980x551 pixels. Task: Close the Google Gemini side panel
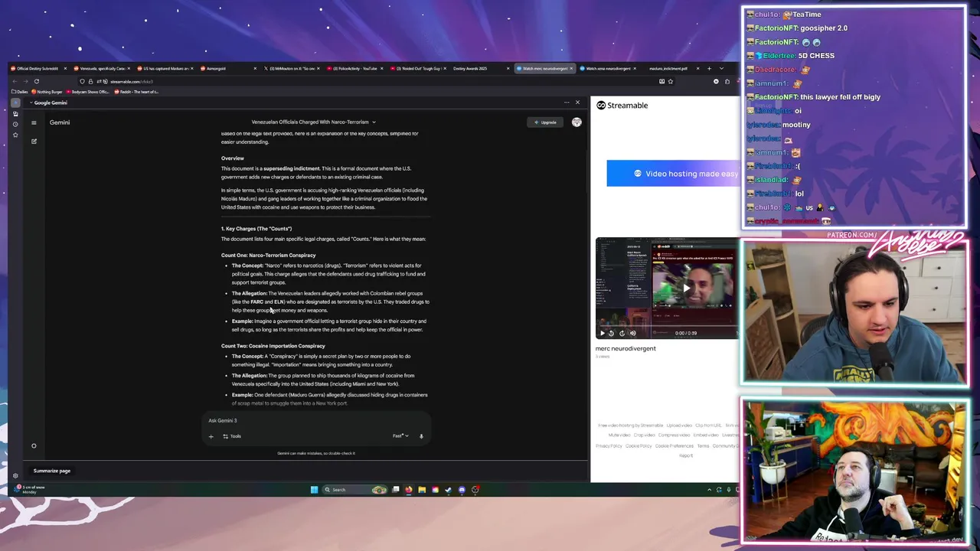[578, 103]
